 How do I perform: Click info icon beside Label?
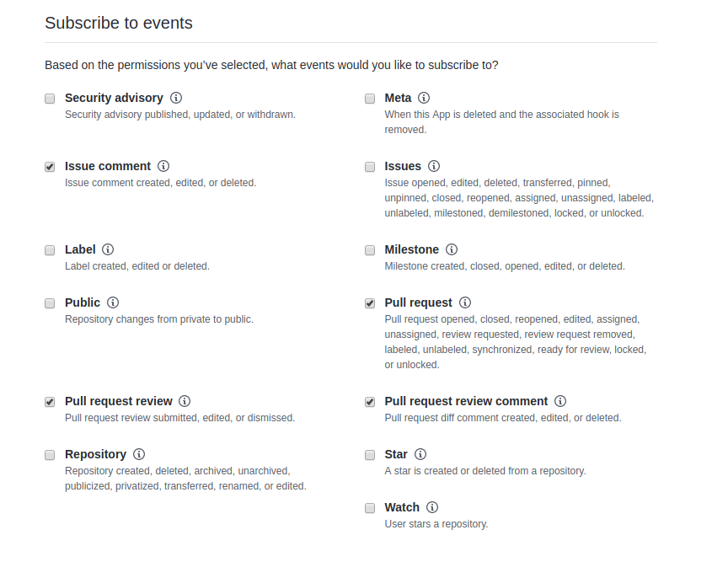[x=108, y=249]
